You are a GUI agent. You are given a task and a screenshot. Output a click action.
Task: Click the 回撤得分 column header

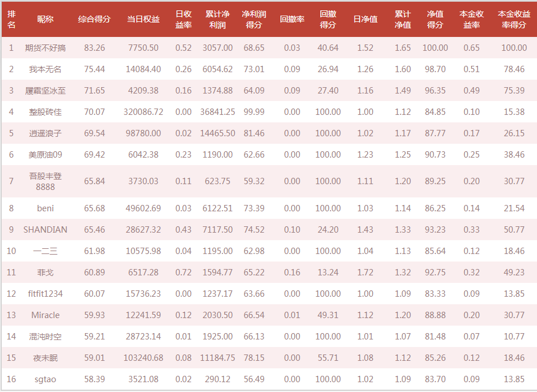[328, 19]
